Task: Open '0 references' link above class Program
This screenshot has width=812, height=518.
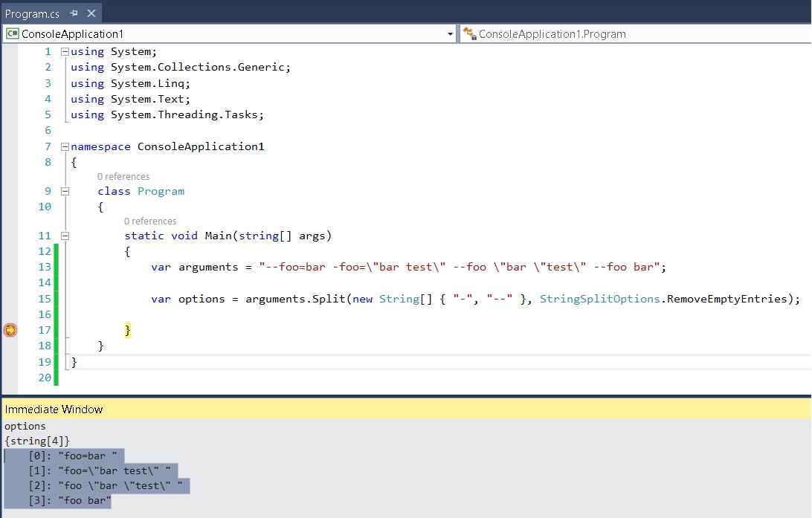Action: pyautogui.click(x=123, y=176)
